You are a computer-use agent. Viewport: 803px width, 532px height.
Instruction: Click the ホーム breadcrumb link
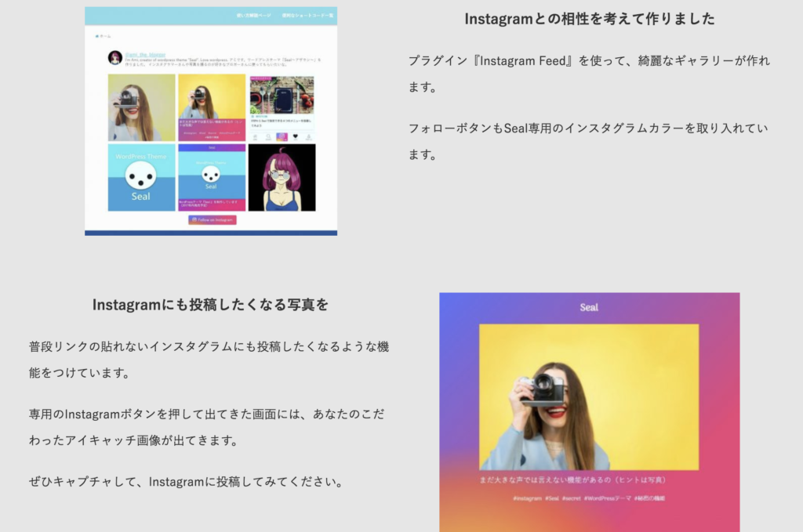pos(106,37)
